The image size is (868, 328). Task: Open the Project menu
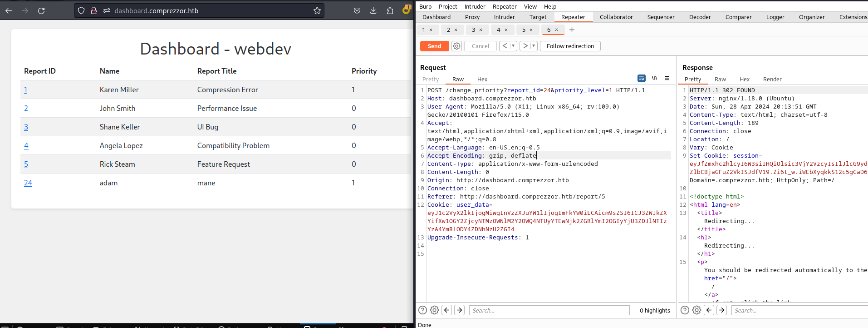[448, 6]
